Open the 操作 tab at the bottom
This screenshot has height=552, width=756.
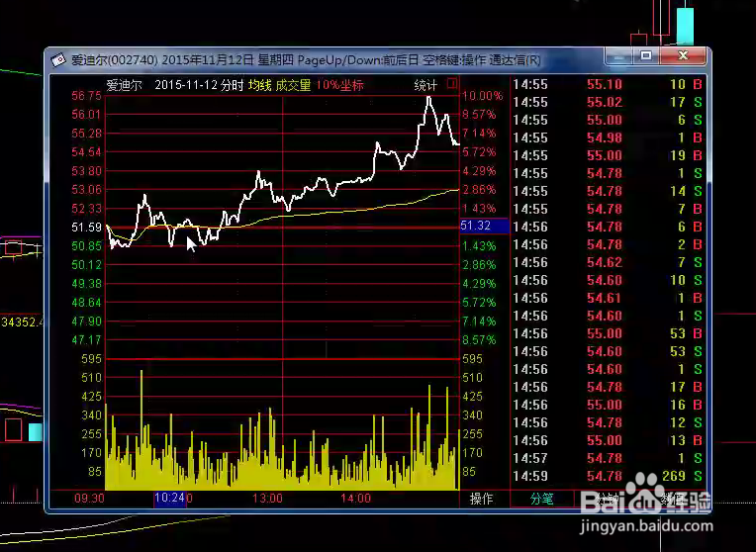pyautogui.click(x=481, y=499)
